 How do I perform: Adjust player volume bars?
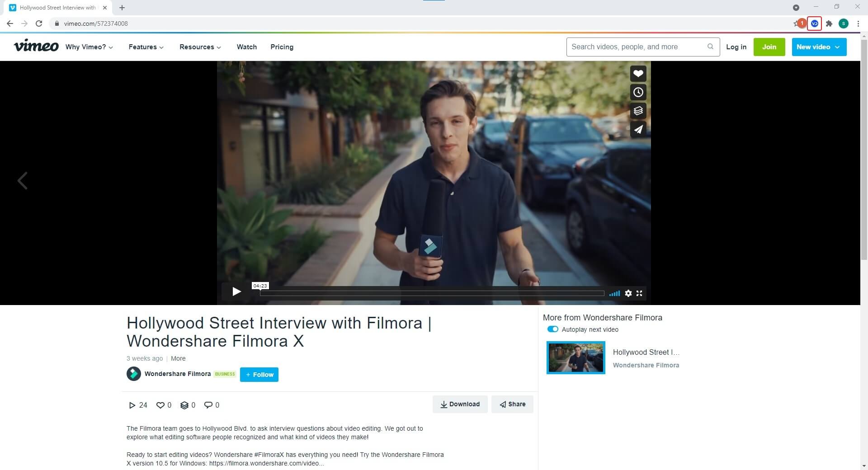pyautogui.click(x=614, y=293)
